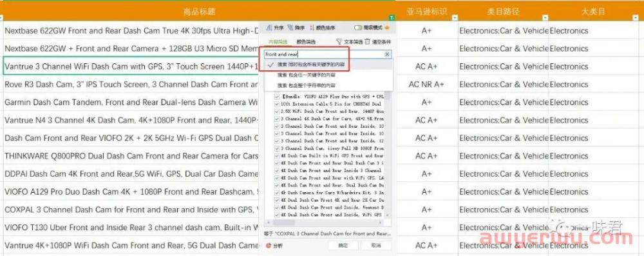
Task: Open the 类目路径 column filter dropdown
Action: pyautogui.click(x=545, y=17)
